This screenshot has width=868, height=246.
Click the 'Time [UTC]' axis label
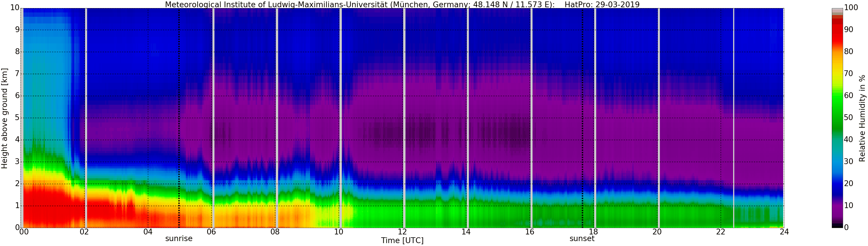coord(402,240)
